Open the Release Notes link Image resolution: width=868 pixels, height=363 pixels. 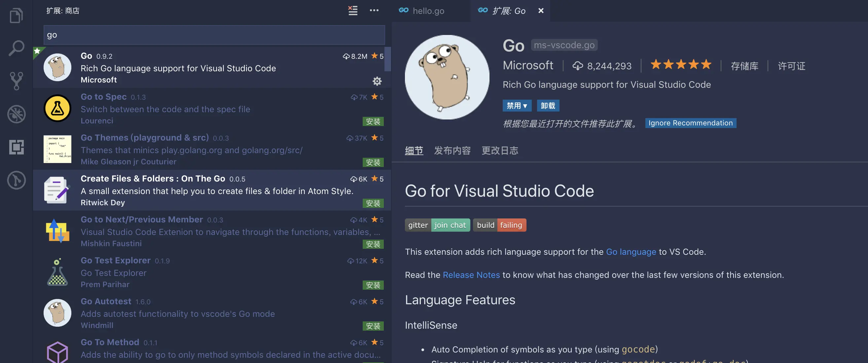(471, 275)
